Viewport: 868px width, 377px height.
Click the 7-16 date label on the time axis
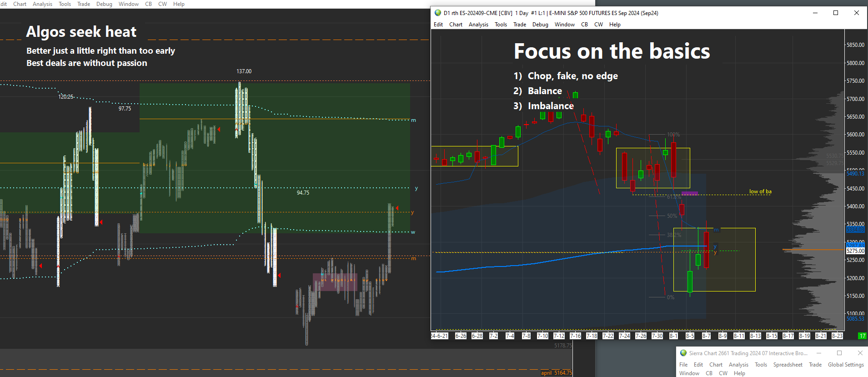575,336
